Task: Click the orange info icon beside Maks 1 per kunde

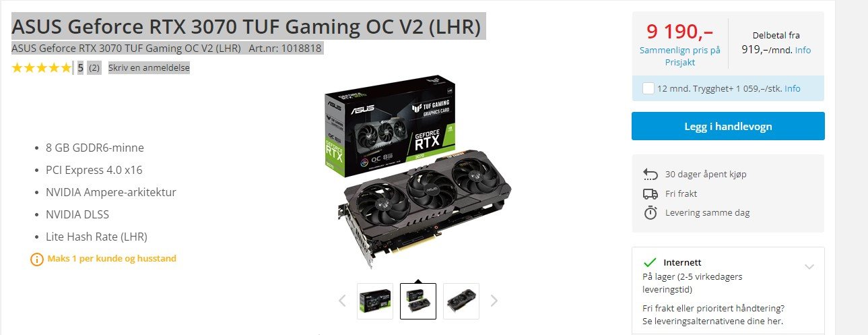Action: coord(37,259)
